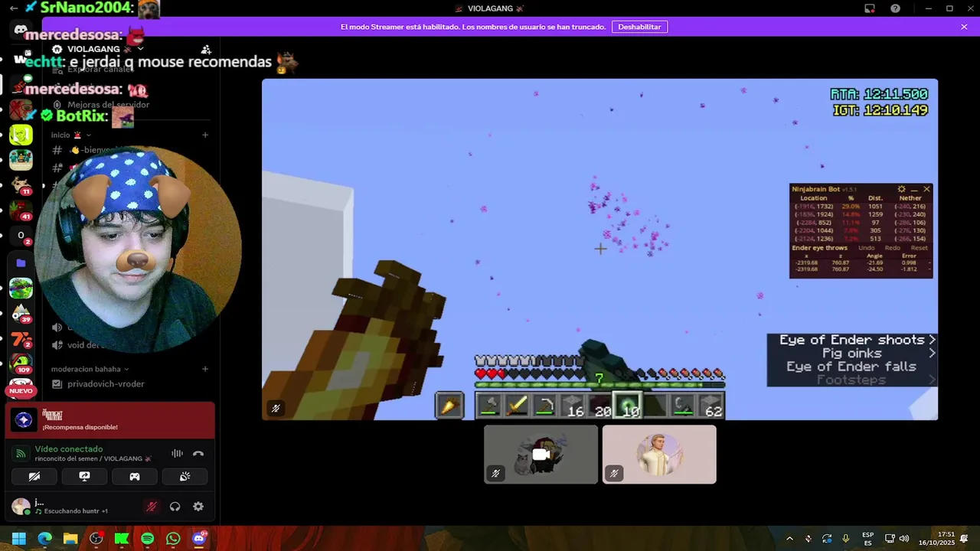980x551 pixels.
Task: Toggle deafen with the headphones icon
Action: (x=175, y=507)
